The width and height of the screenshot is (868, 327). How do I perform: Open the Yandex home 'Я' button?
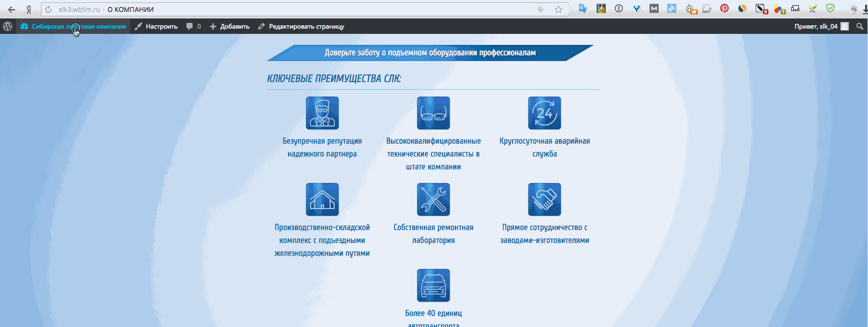click(29, 10)
